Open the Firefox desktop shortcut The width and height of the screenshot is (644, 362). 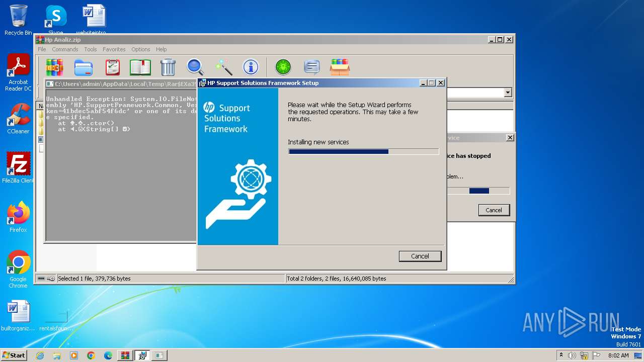click(x=18, y=217)
